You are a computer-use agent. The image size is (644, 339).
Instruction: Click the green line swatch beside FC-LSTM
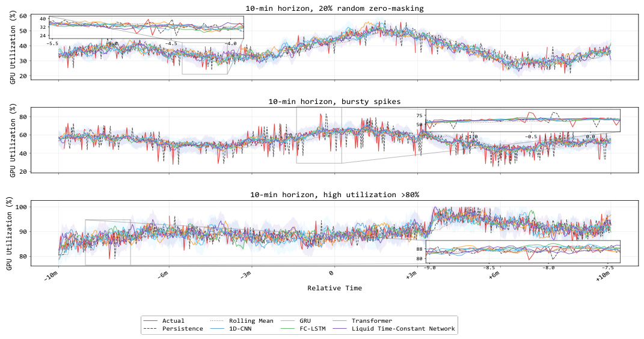pos(287,329)
